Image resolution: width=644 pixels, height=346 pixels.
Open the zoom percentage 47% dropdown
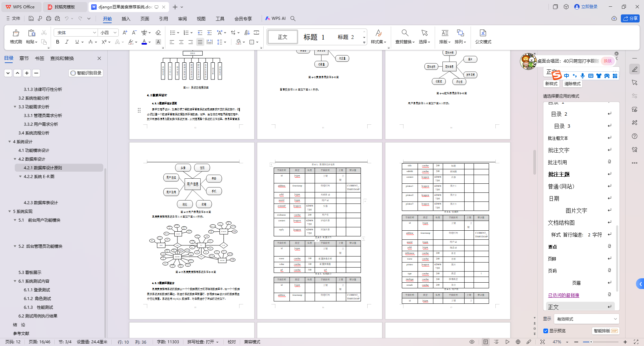click(567, 342)
